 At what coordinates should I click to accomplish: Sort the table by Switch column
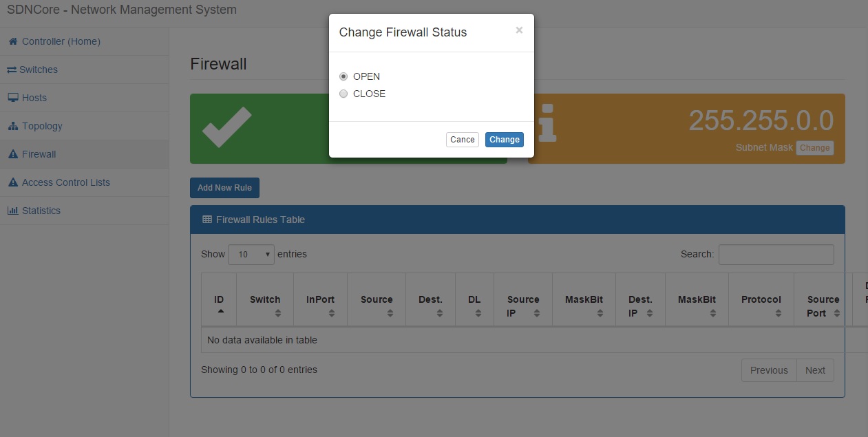pos(265,300)
